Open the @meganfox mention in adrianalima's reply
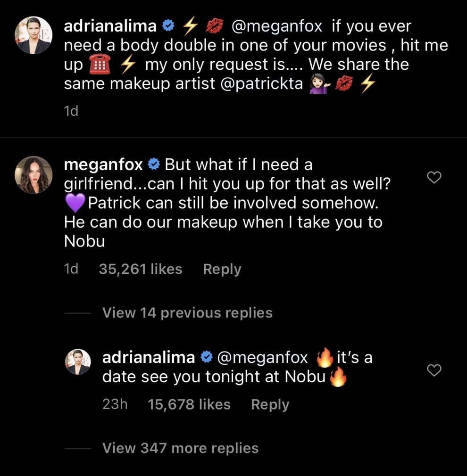This screenshot has height=476, width=467. [262, 358]
